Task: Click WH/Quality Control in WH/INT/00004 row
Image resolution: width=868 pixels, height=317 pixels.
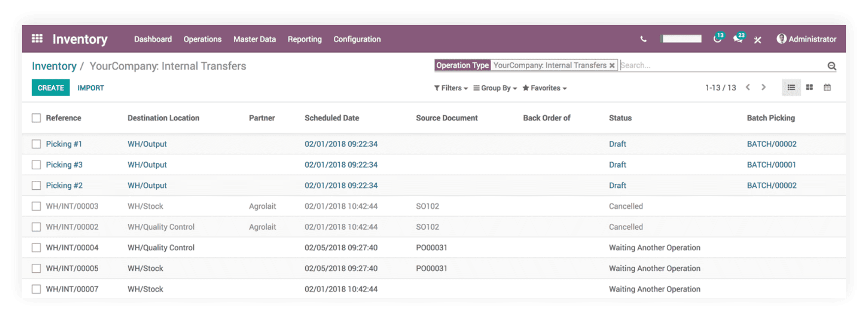Action: click(161, 247)
